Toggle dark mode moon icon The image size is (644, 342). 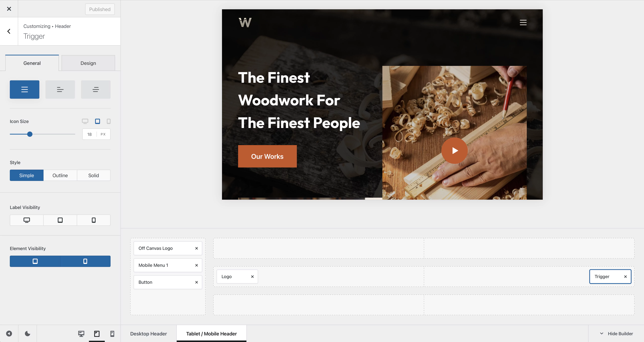[x=28, y=333]
